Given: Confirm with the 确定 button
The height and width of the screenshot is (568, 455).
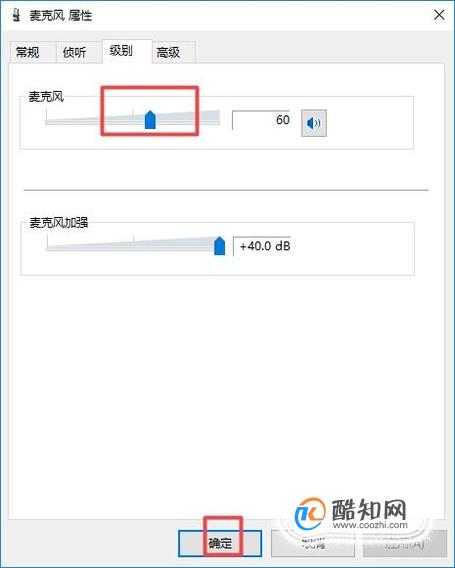Looking at the screenshot, I should click(220, 543).
